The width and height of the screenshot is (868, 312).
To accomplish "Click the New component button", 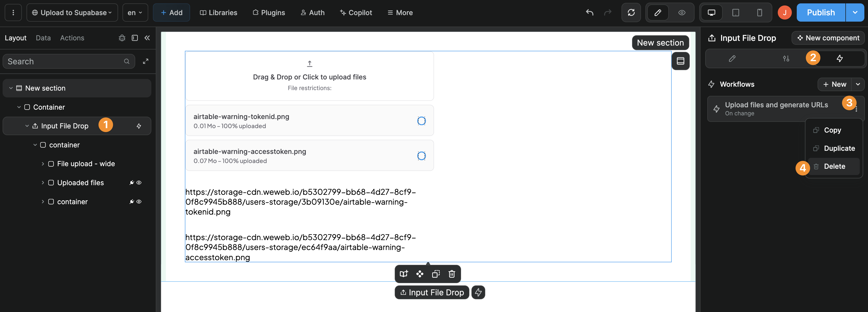I will [828, 38].
